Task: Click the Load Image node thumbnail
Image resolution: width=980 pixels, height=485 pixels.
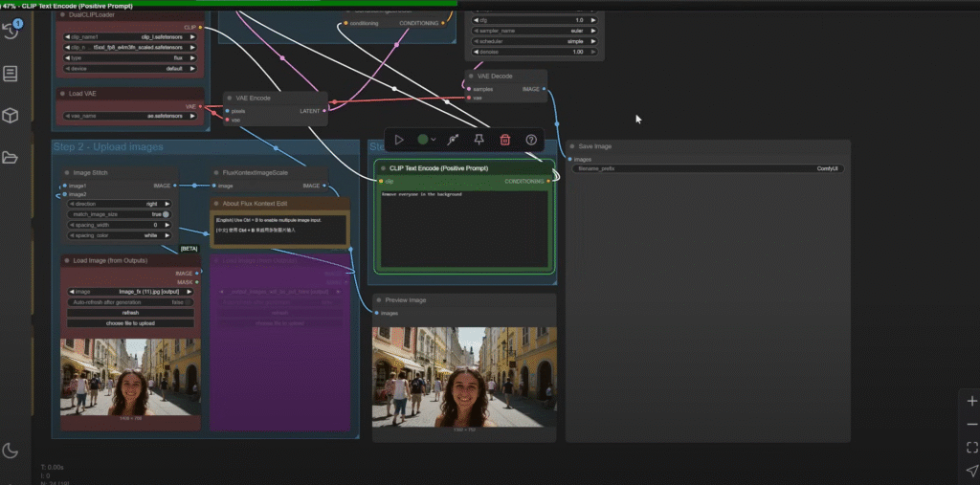Action: tap(130, 378)
